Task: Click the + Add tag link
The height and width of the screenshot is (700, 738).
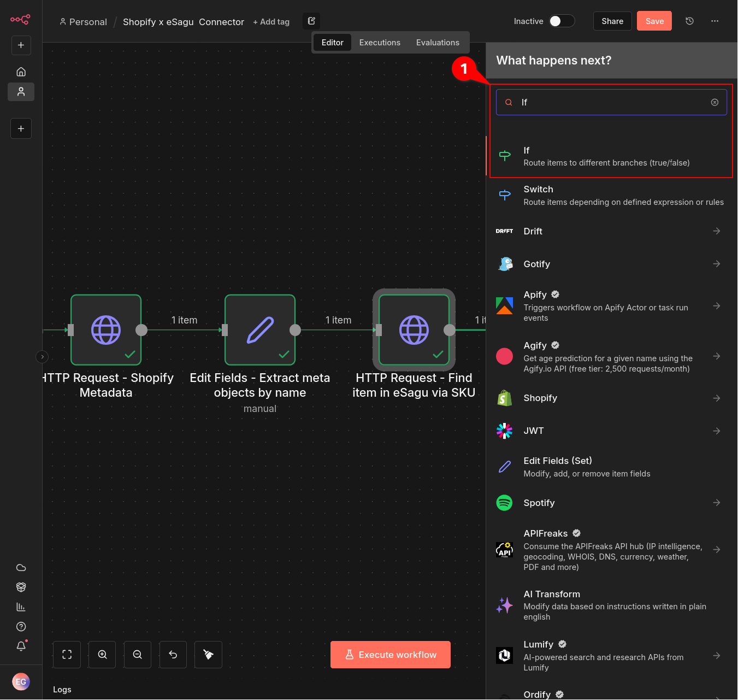Action: [271, 22]
